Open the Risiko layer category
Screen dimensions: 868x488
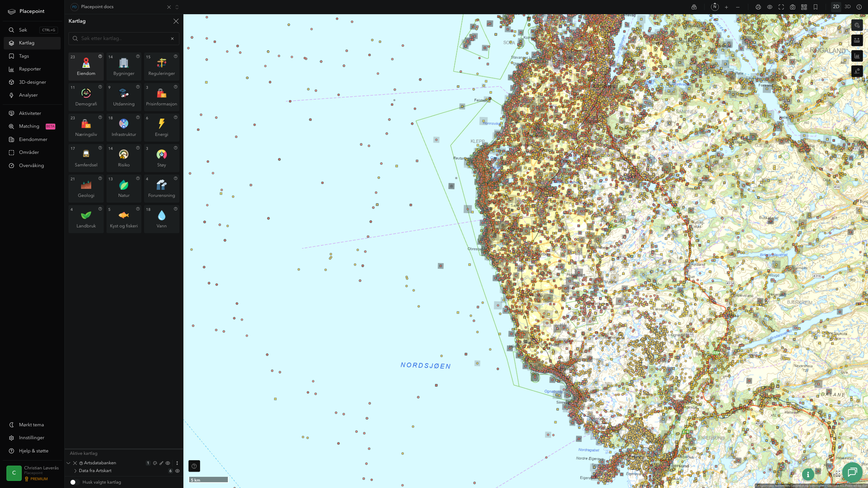coord(124,158)
